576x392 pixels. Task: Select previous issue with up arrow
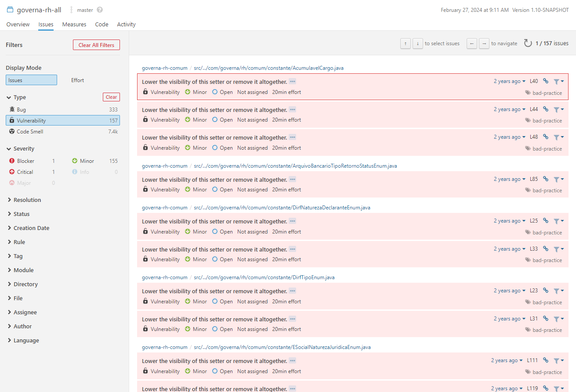coord(406,43)
